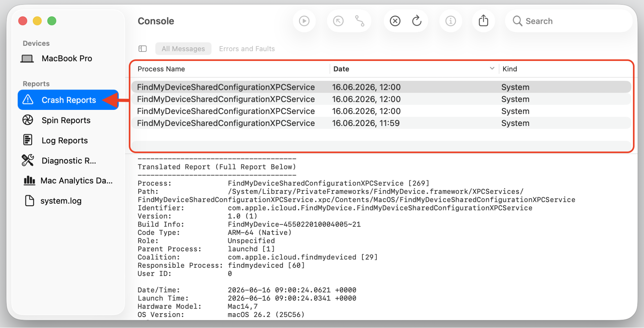The width and height of the screenshot is (644, 328).
Task: Click the system.log file icon
Action: point(30,200)
